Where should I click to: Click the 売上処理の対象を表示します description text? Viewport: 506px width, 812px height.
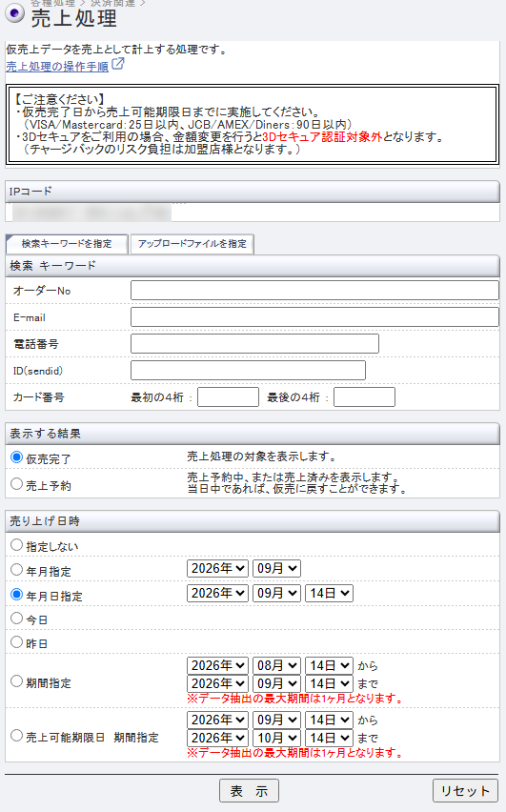coord(262,457)
